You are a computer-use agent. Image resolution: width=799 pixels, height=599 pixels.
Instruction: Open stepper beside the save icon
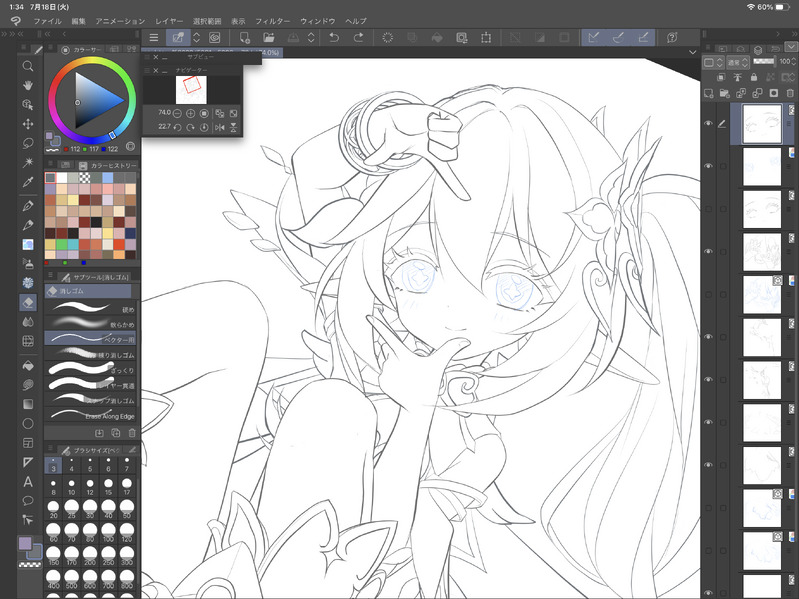(311, 37)
